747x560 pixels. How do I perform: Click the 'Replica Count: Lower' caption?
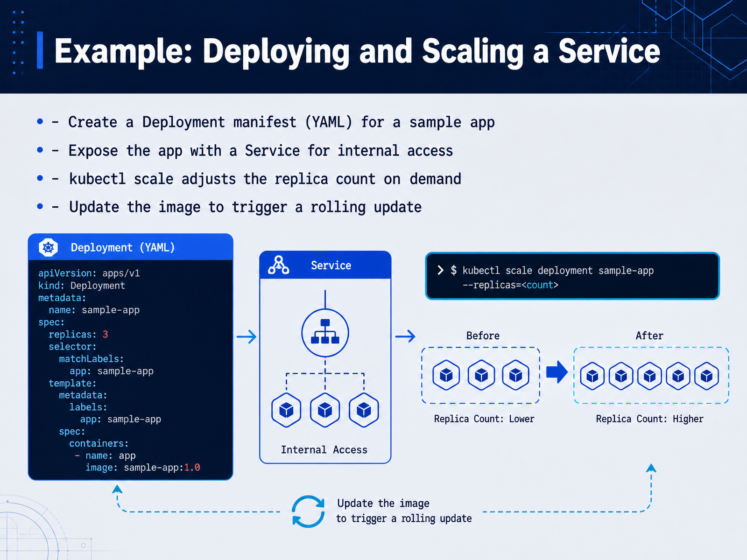[484, 419]
